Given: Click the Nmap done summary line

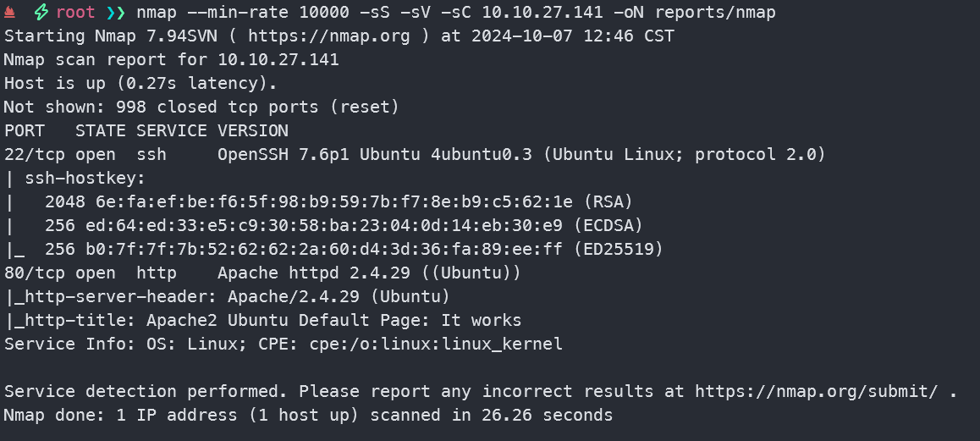Looking at the screenshot, I should [308, 416].
